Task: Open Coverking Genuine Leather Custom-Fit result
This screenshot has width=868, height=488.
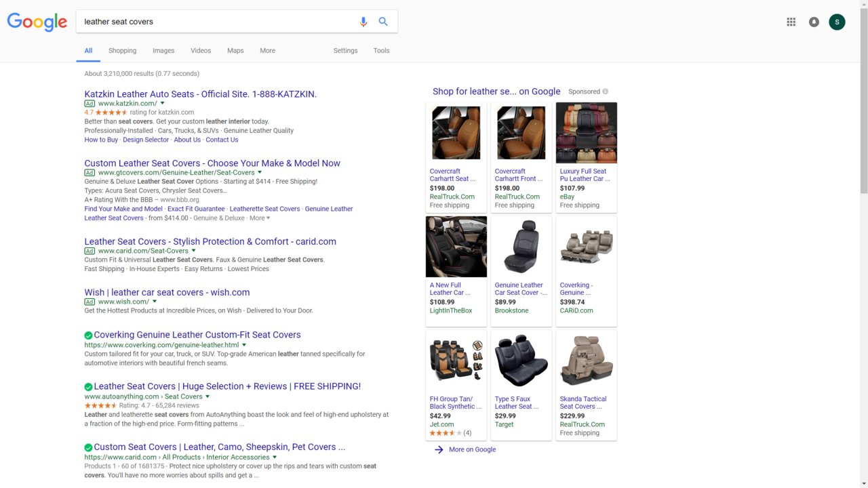Action: point(197,335)
